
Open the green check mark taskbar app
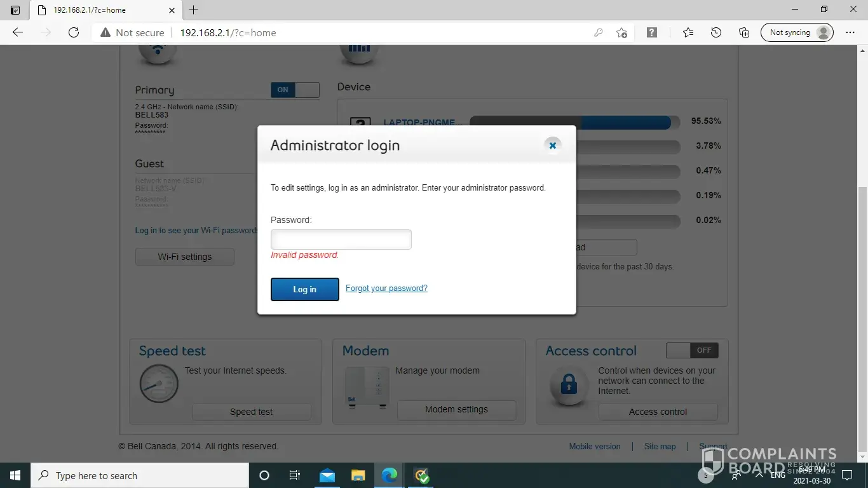point(421,475)
